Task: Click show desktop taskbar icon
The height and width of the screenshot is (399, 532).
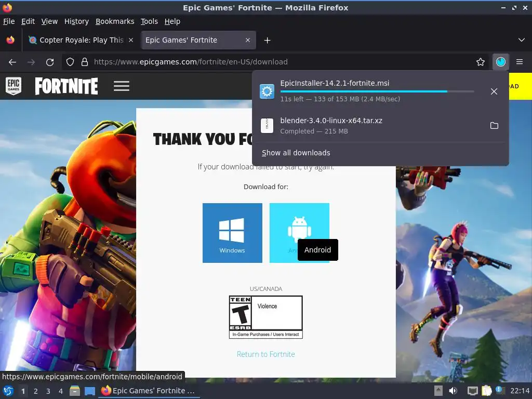Action: point(89,391)
